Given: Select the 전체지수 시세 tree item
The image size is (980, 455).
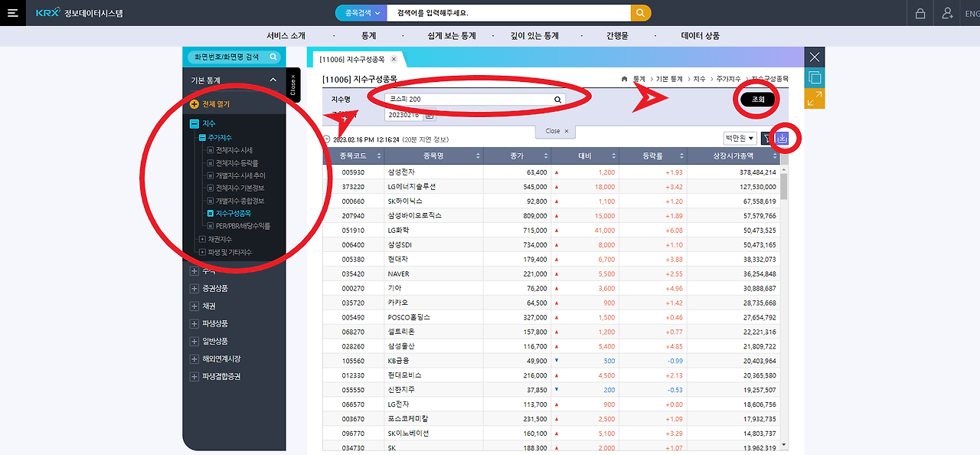Looking at the screenshot, I should (234, 150).
